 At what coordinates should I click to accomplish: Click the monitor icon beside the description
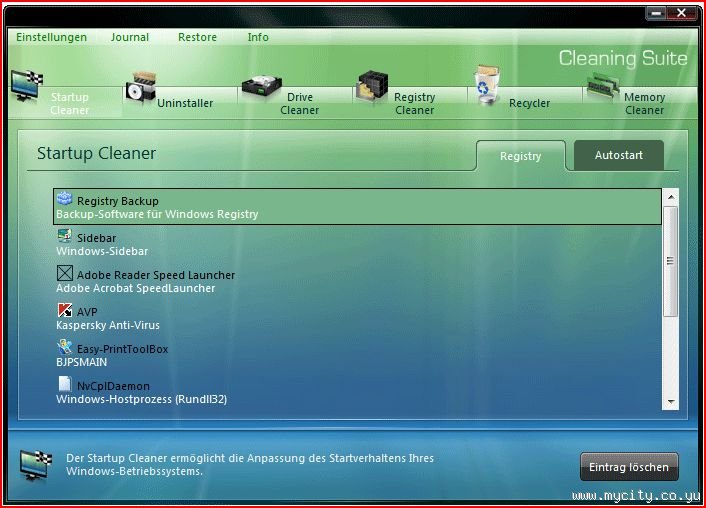(36, 465)
